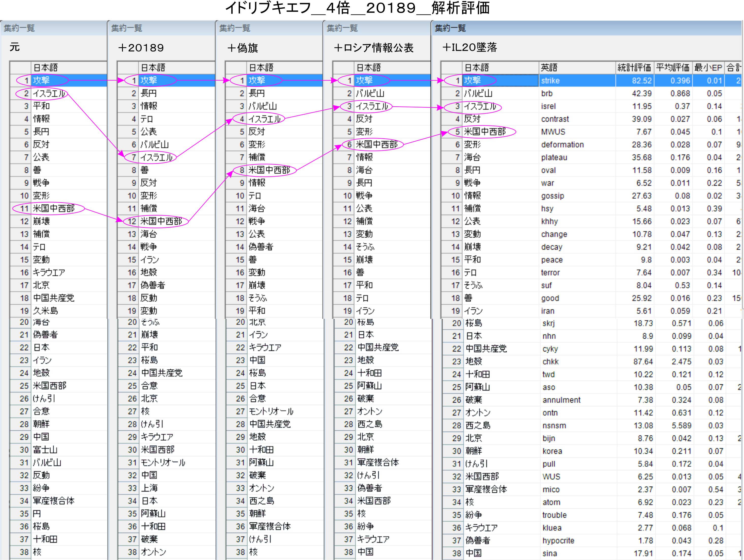Select row 27 モントリオール in the +偽旗 list
The width and height of the screenshot is (744, 560).
(x=271, y=411)
